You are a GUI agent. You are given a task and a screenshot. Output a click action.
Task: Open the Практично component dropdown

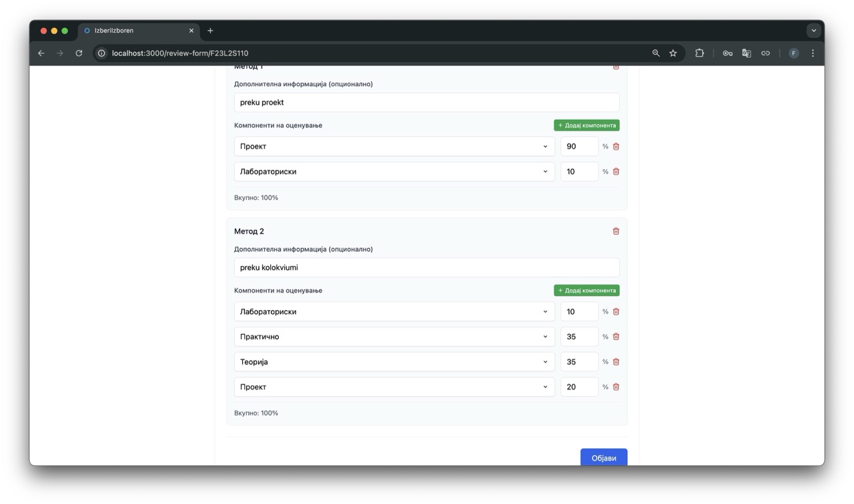pyautogui.click(x=394, y=337)
